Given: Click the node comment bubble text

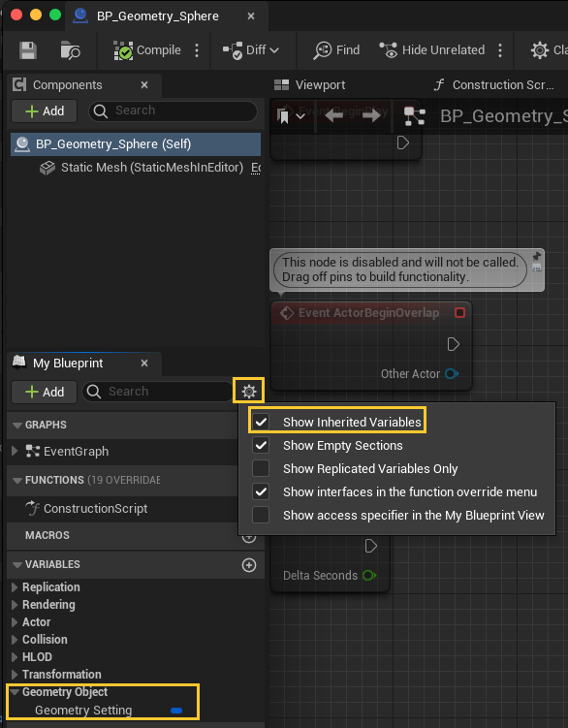Looking at the screenshot, I should [x=400, y=269].
